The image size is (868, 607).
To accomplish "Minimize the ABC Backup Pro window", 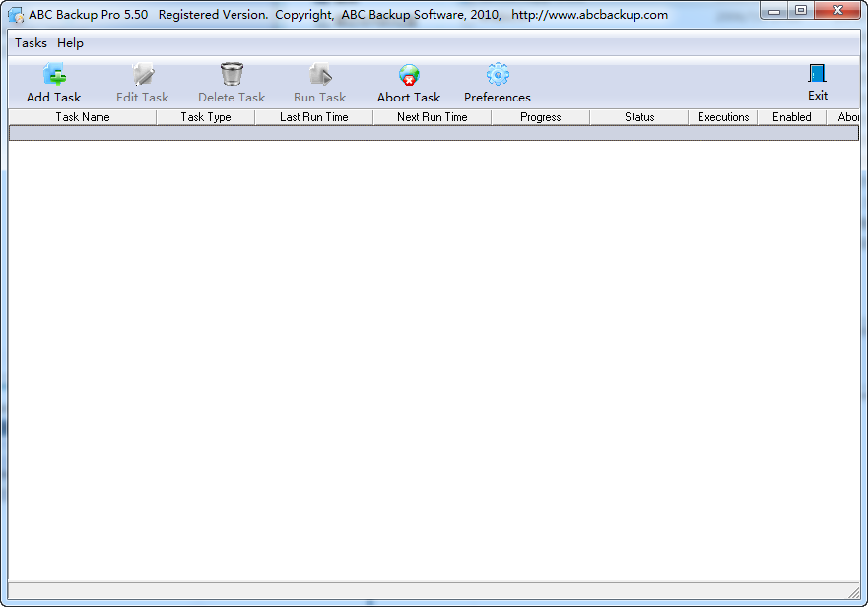I will point(774,11).
